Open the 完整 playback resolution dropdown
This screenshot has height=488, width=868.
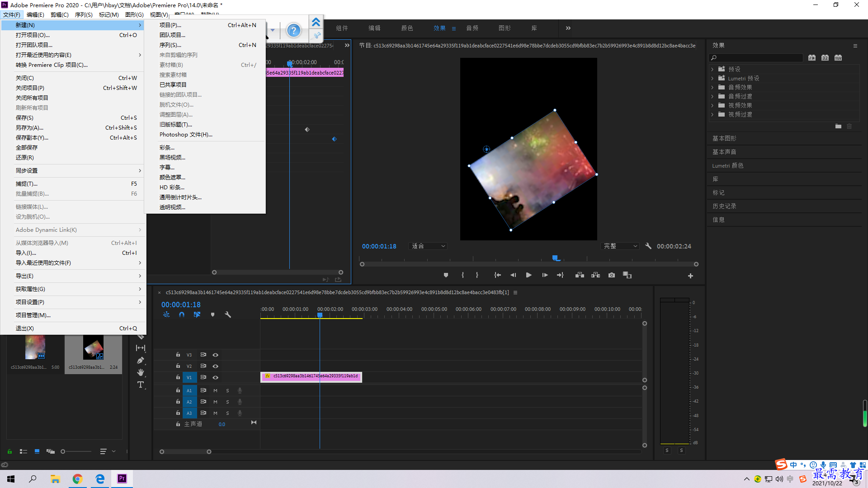(x=620, y=246)
